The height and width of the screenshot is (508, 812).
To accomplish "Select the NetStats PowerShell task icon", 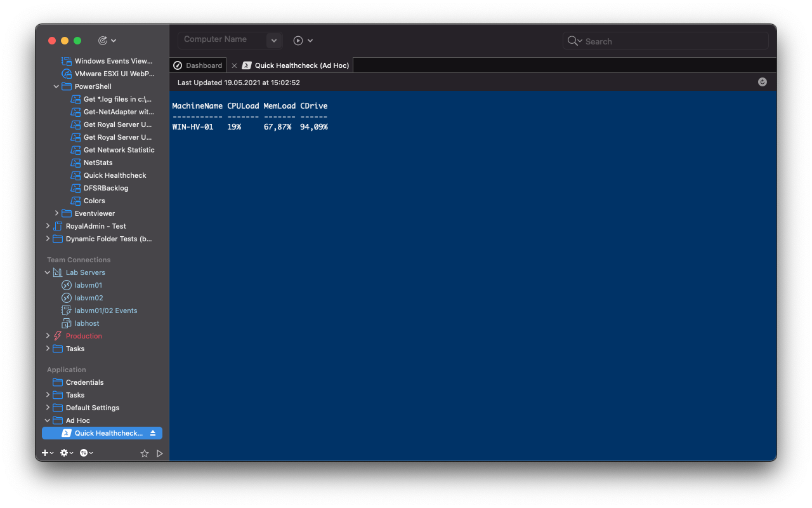I will tap(76, 163).
